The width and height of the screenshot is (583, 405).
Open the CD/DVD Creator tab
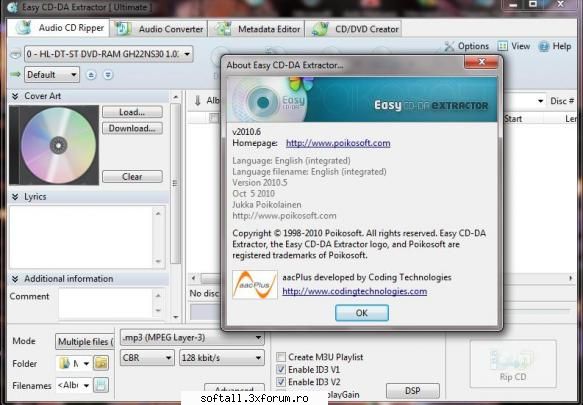tap(354, 29)
